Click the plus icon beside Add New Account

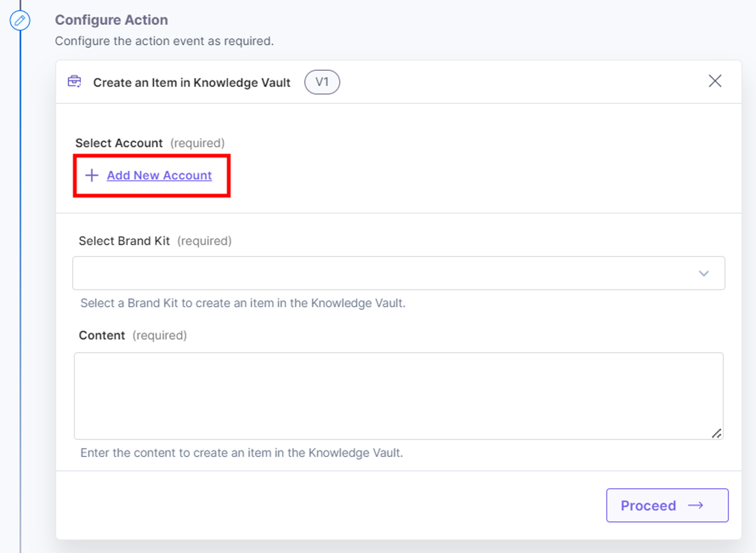[x=92, y=175]
